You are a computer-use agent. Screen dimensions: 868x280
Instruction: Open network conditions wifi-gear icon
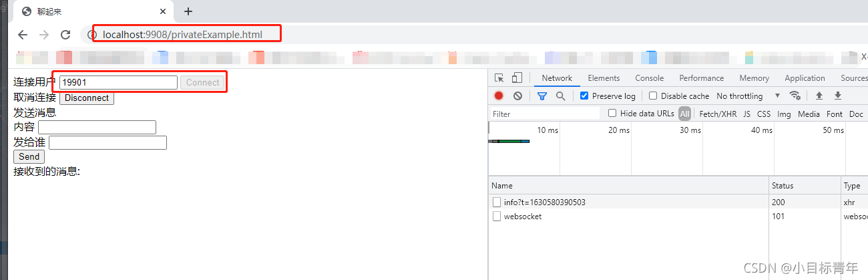click(x=795, y=96)
